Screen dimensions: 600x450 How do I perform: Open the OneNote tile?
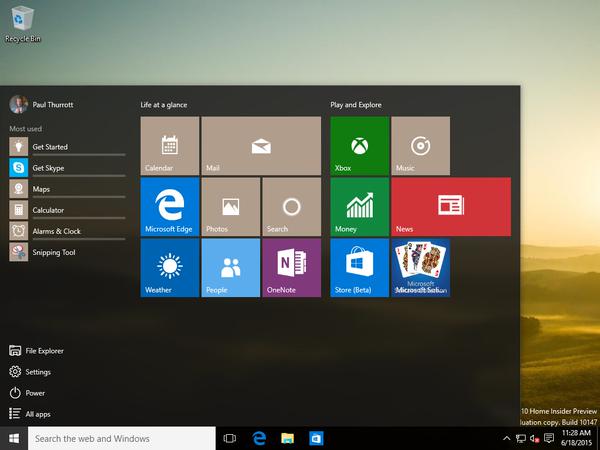(291, 267)
